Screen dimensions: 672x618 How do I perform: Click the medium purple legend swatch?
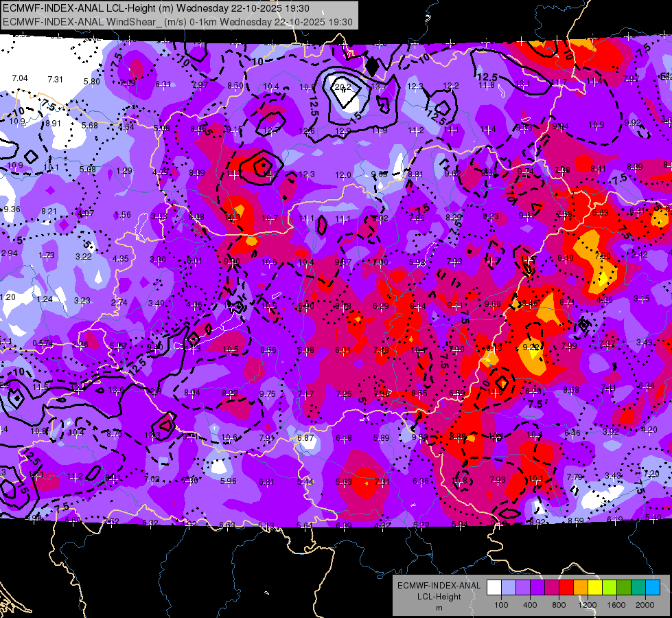point(523,588)
